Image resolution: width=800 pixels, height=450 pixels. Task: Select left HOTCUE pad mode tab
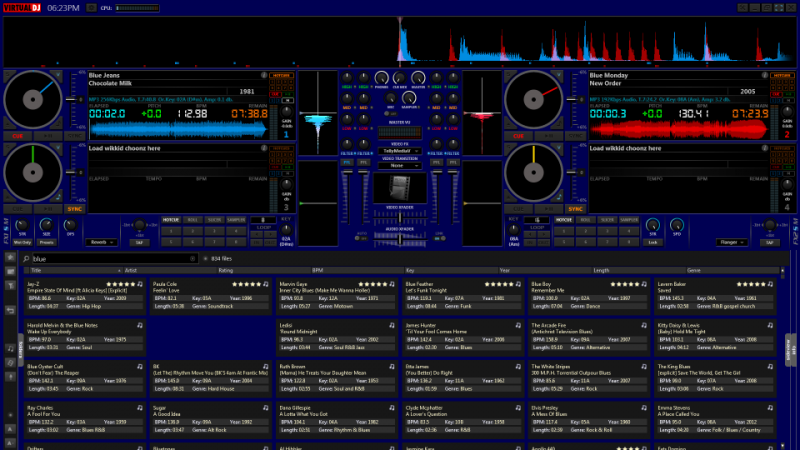[171, 220]
